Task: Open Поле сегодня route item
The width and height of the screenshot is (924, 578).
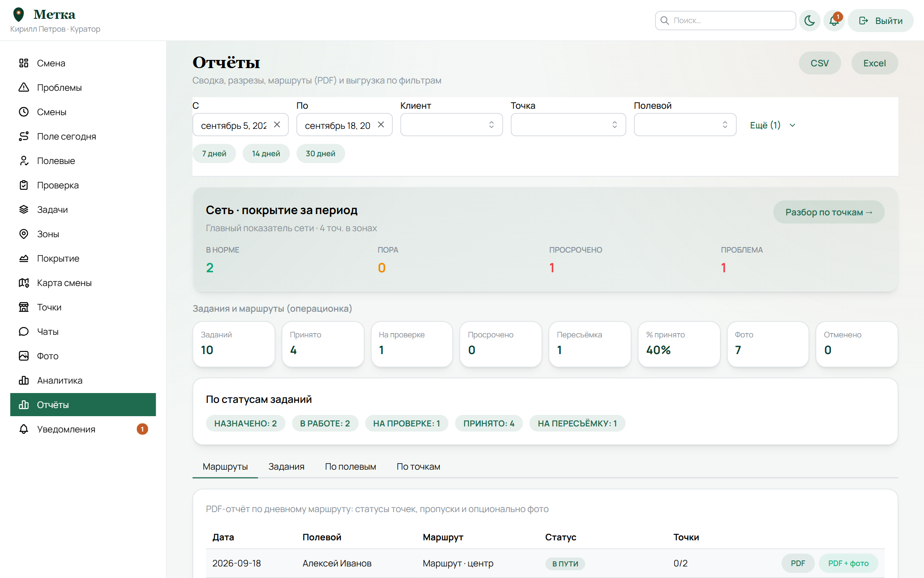Action: point(83,137)
